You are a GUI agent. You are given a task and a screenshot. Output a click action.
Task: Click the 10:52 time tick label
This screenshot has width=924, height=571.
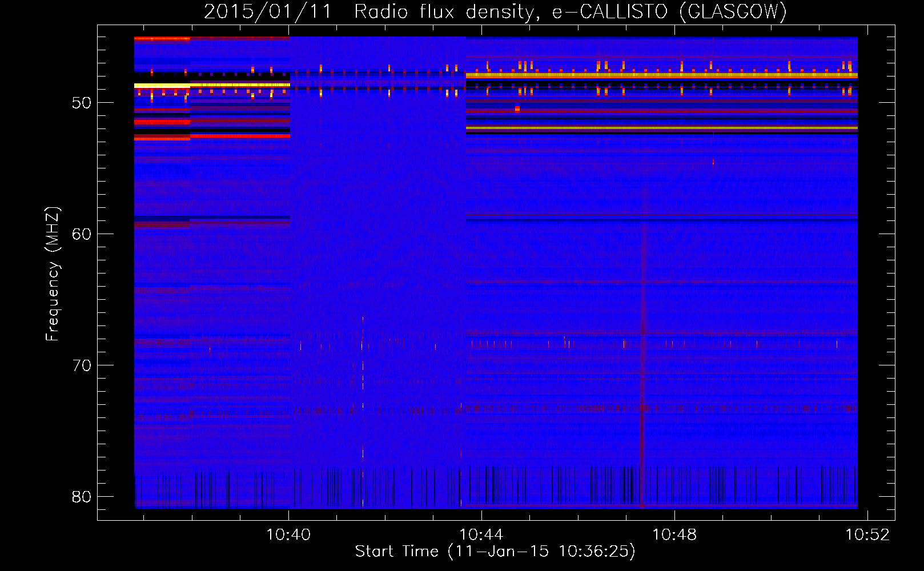pyautogui.click(x=867, y=534)
